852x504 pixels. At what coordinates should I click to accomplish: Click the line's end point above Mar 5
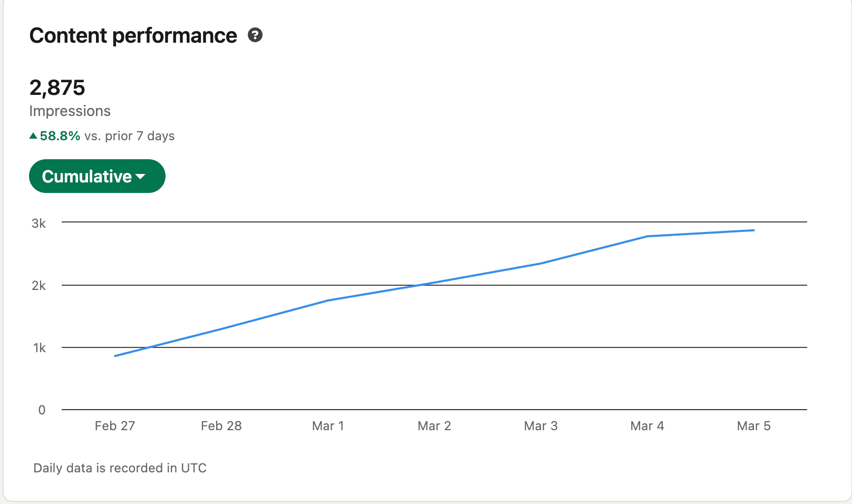[x=753, y=230]
